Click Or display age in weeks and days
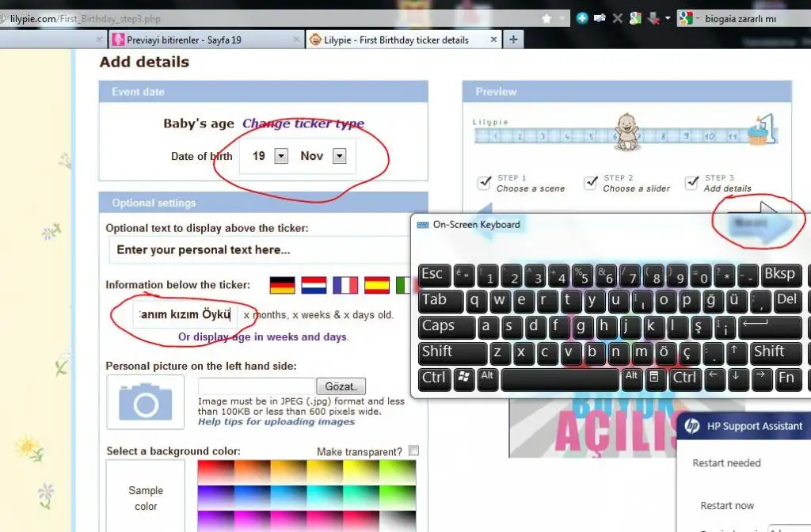 tap(263, 336)
